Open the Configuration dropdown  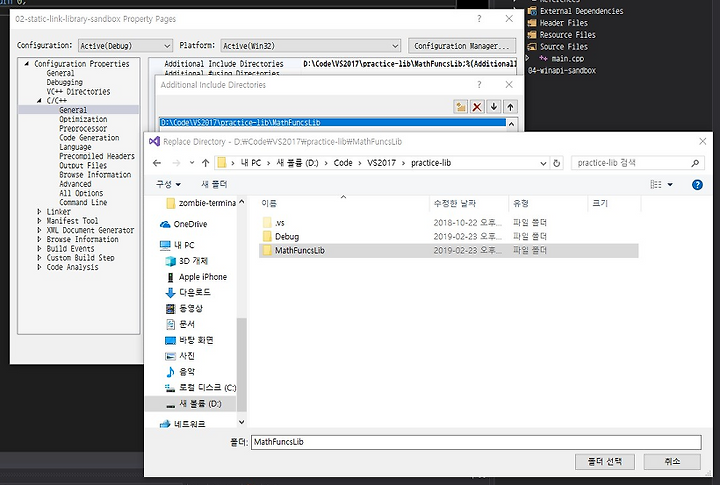(x=125, y=45)
